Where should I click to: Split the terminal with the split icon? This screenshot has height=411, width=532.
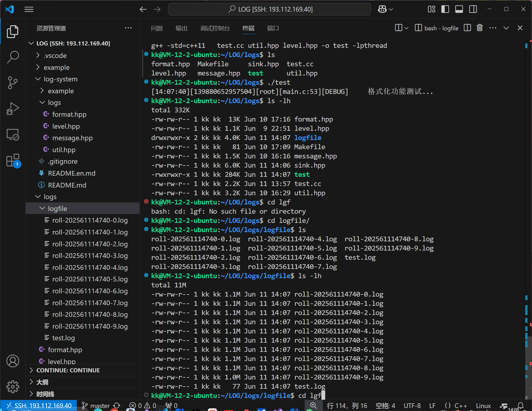(x=467, y=28)
